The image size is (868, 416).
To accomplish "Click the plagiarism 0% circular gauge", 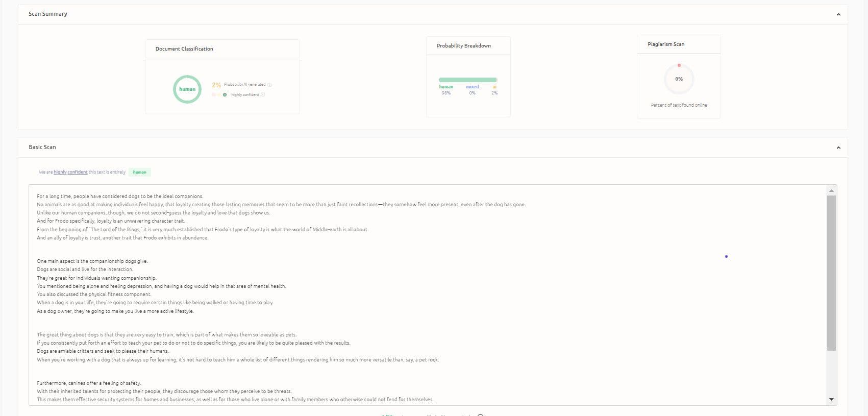I will [x=679, y=79].
